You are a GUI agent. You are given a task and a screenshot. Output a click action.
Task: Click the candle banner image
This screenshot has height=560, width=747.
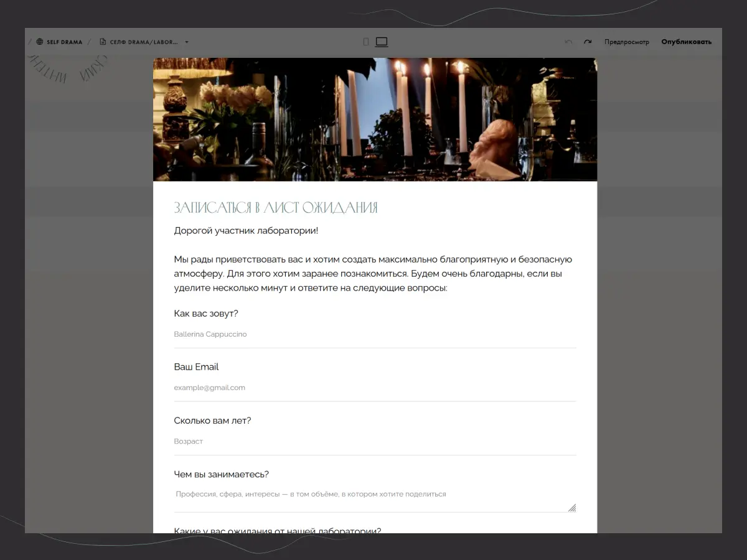pyautogui.click(x=375, y=119)
